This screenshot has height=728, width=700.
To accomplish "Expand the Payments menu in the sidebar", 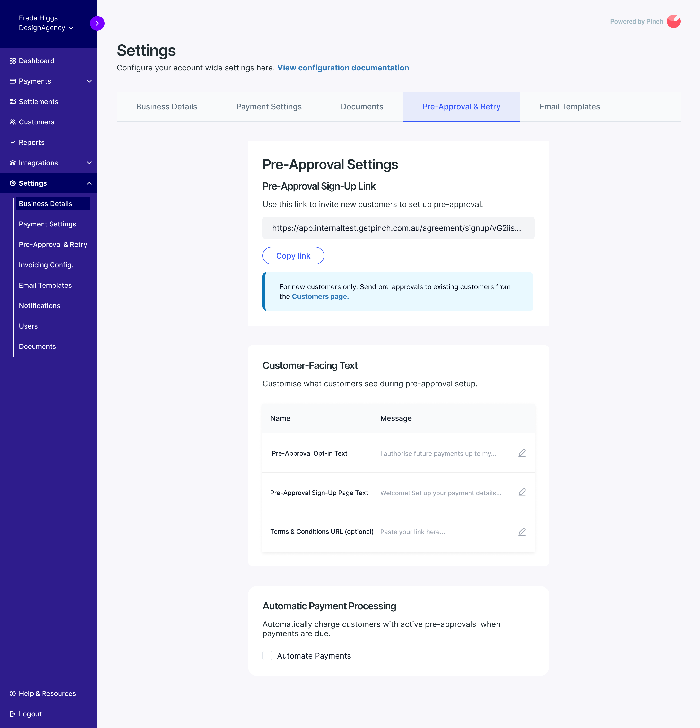I will [x=89, y=81].
